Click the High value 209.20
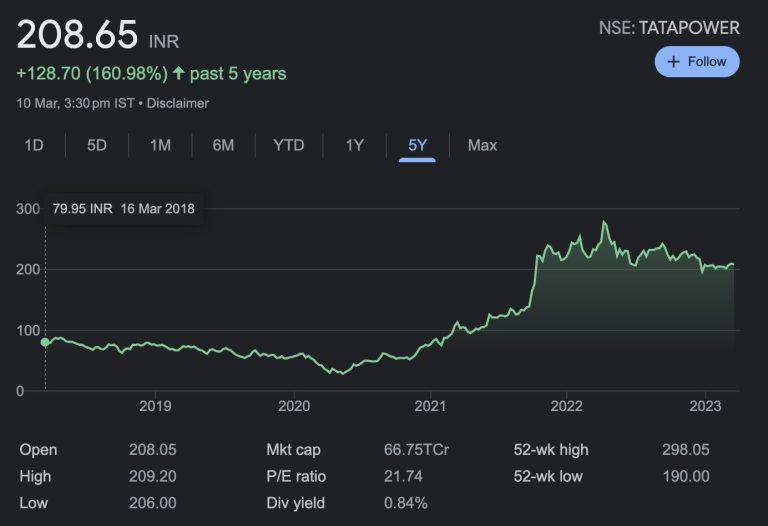 click(152, 476)
